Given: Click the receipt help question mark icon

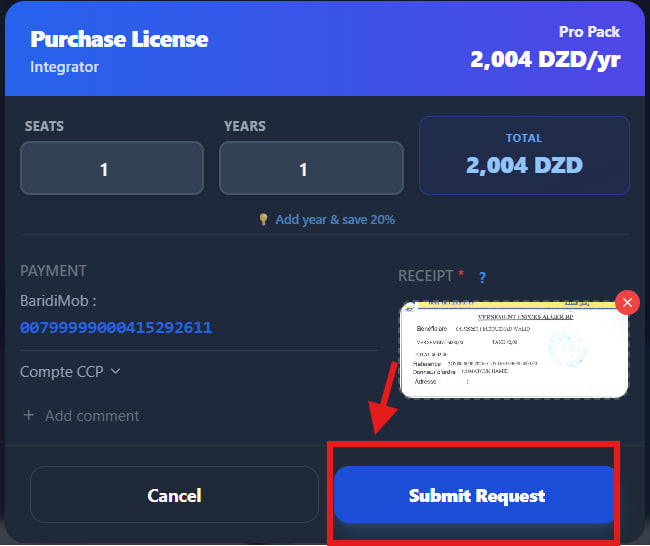Looking at the screenshot, I should click(x=482, y=277).
